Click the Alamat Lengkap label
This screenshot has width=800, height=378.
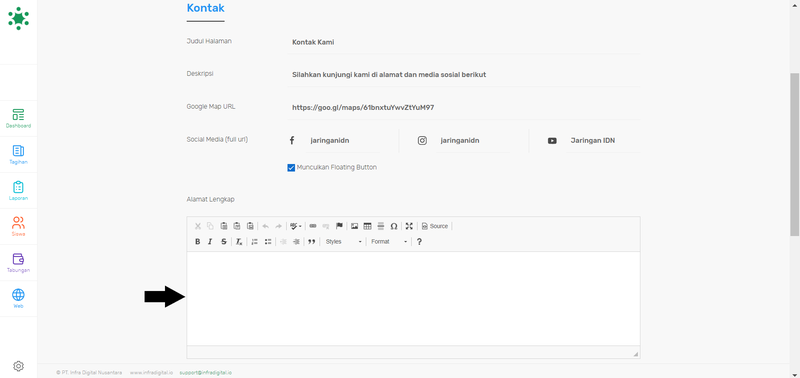(x=210, y=199)
